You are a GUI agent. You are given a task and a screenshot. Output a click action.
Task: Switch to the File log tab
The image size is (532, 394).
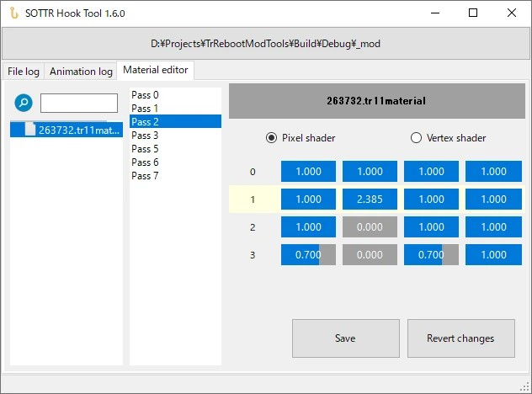click(24, 72)
